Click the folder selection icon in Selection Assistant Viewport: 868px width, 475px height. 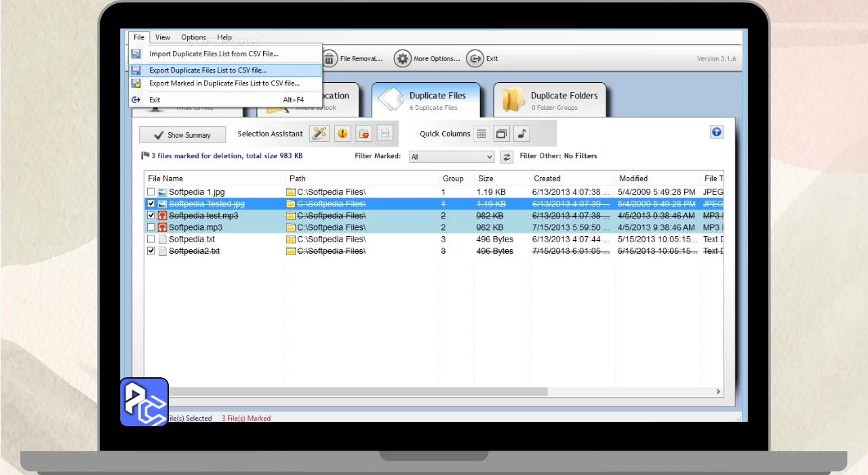pos(364,134)
